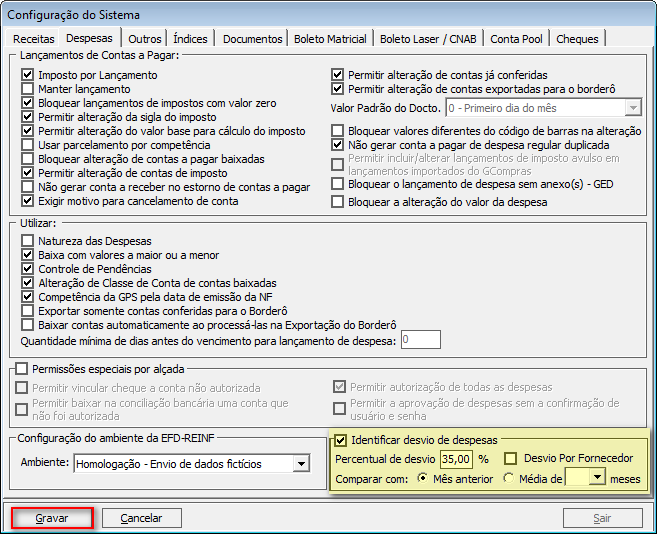Toggle Permitir alteração de contas de imposto

point(28,173)
